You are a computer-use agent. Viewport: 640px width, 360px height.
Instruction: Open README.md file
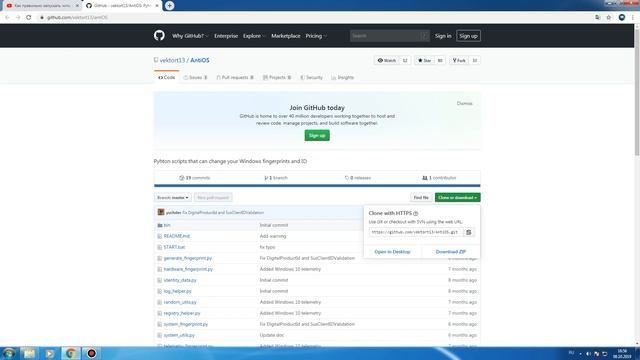(x=177, y=236)
